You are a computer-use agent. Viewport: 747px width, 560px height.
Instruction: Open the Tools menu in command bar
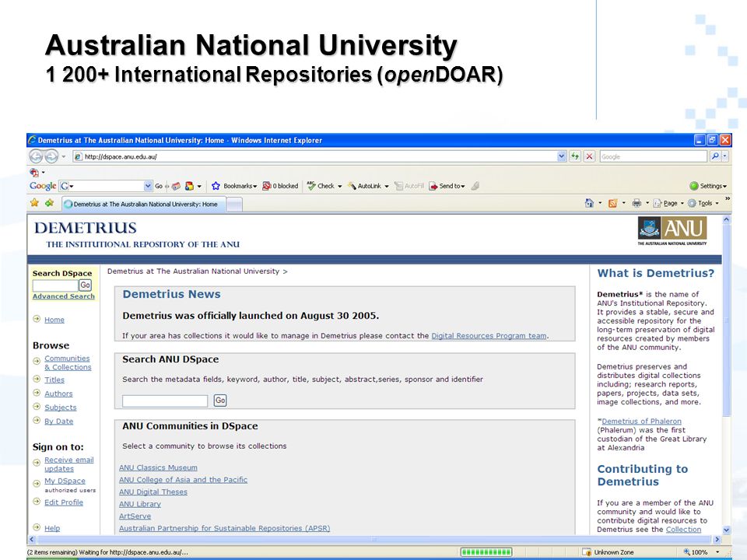[x=703, y=203]
